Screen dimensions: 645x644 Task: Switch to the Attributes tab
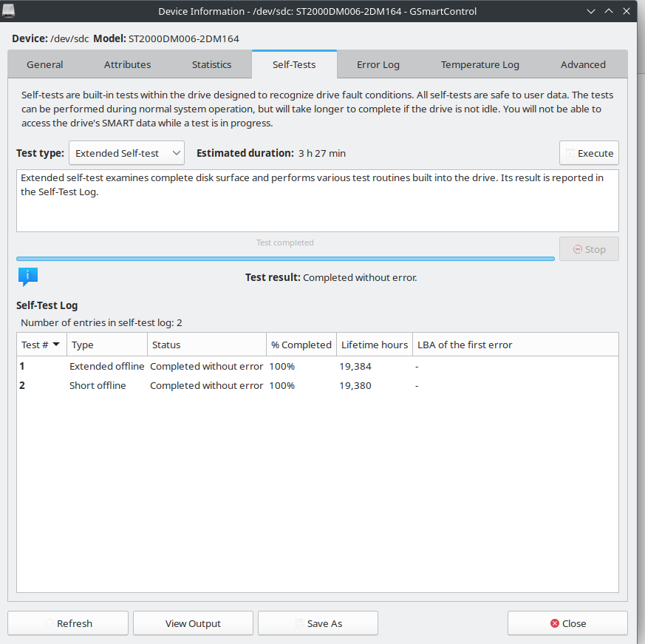[128, 64]
